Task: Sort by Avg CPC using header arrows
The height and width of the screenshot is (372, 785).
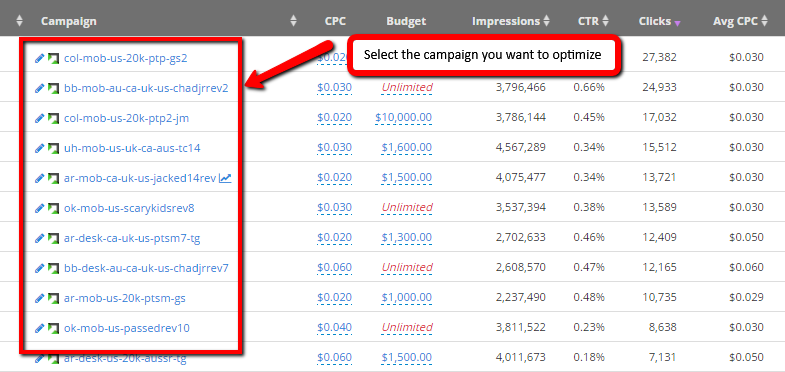Action: (x=764, y=21)
